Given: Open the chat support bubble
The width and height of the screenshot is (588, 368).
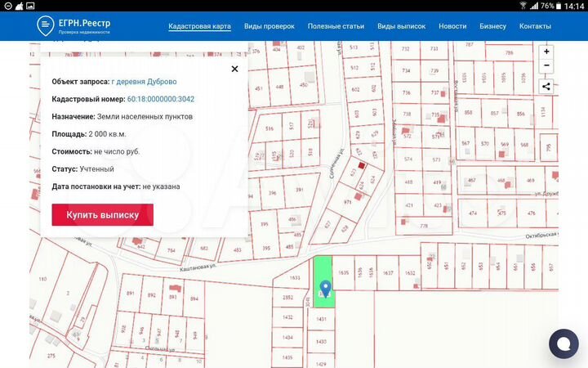Looking at the screenshot, I should pos(563,343).
